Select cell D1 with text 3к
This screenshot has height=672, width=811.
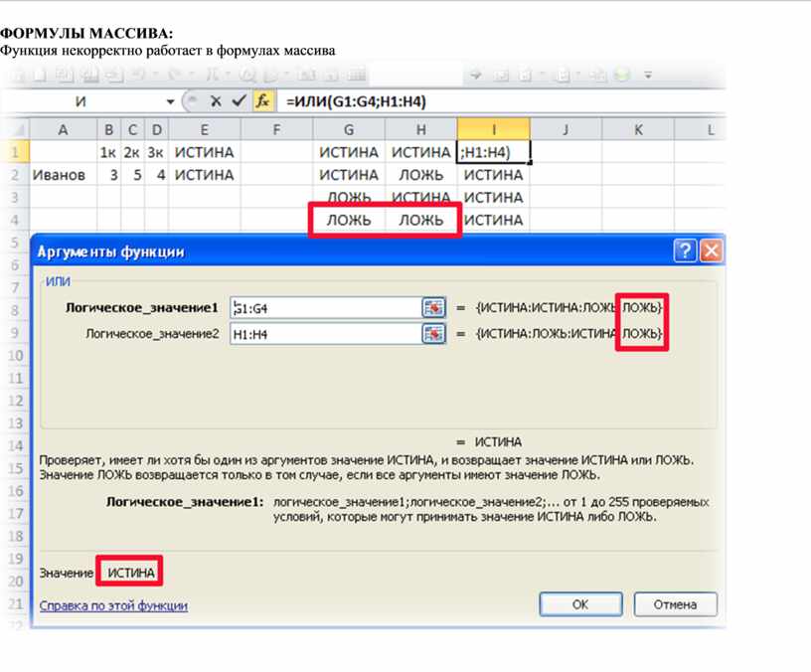pyautogui.click(x=157, y=152)
